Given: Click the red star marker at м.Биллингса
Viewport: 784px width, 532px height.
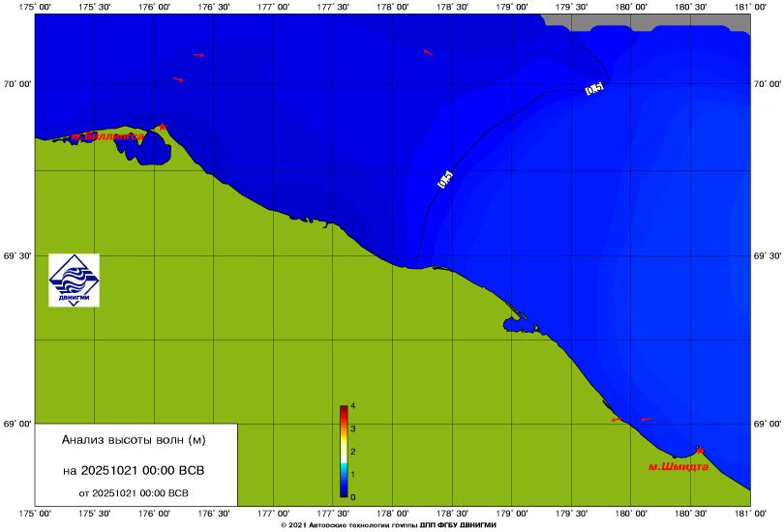Looking at the screenshot, I should point(163,127).
